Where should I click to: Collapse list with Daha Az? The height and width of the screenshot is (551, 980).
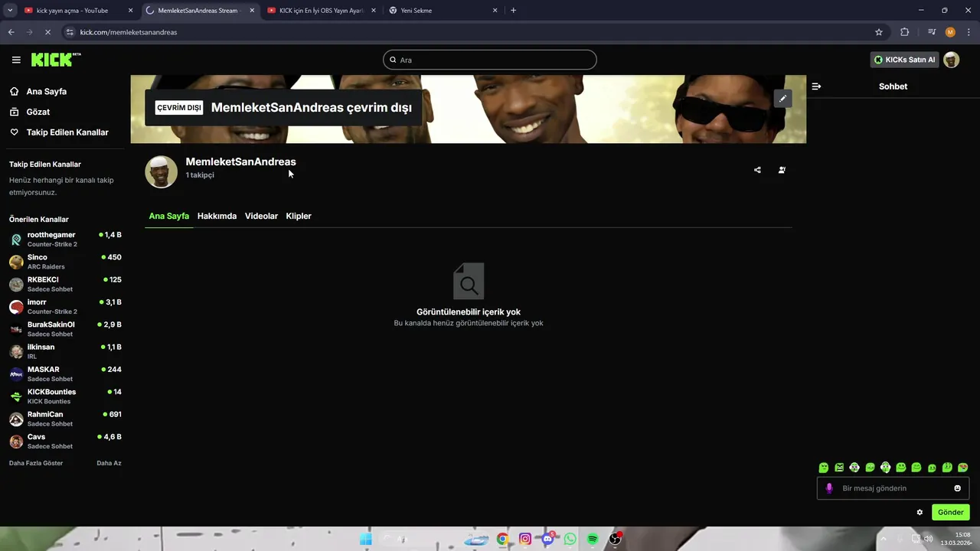coord(109,463)
